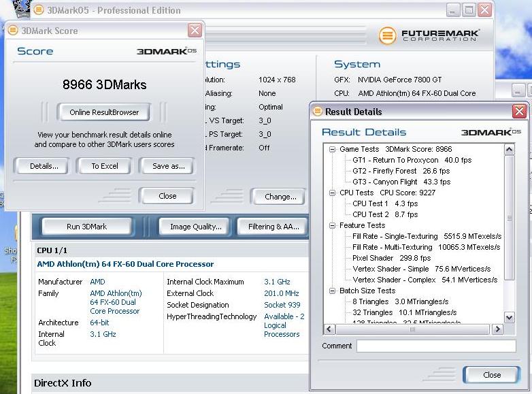Select the Pixel Shader result row
This screenshot has height=394, width=532.
pos(392,258)
